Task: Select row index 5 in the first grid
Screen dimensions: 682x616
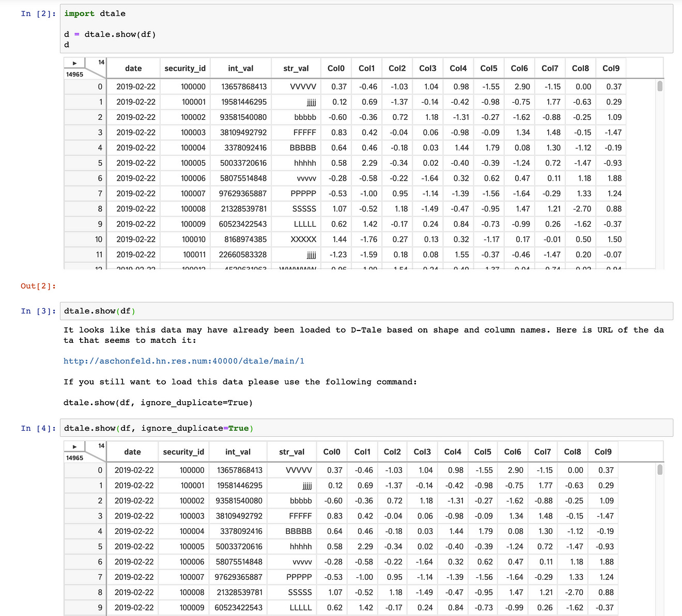Action: (99, 163)
